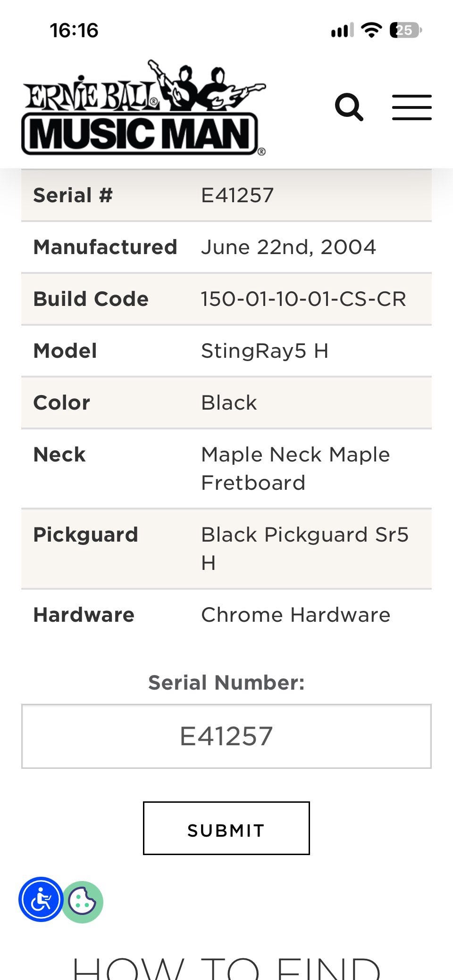Open the search magnifier icon
The image size is (453, 980).
pos(349,107)
